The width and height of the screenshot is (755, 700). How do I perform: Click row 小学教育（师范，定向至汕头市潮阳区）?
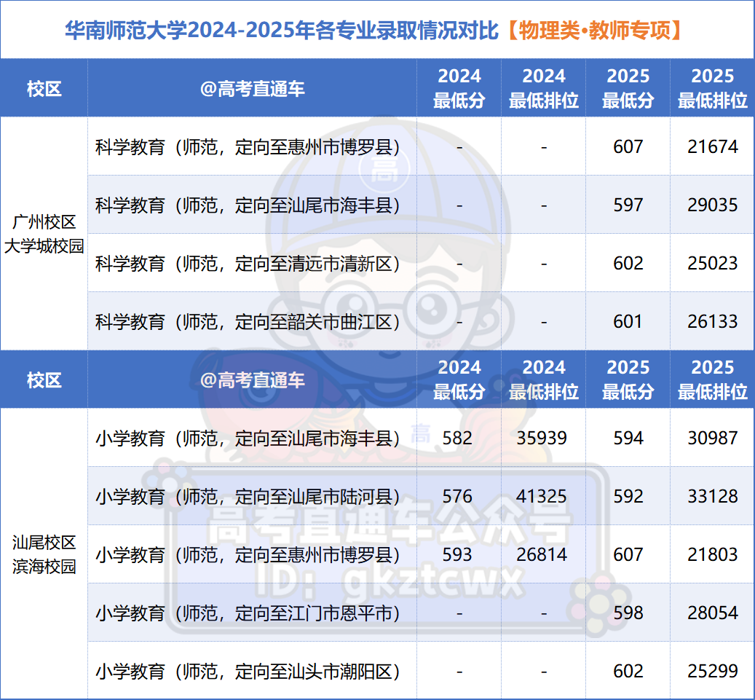421,671
